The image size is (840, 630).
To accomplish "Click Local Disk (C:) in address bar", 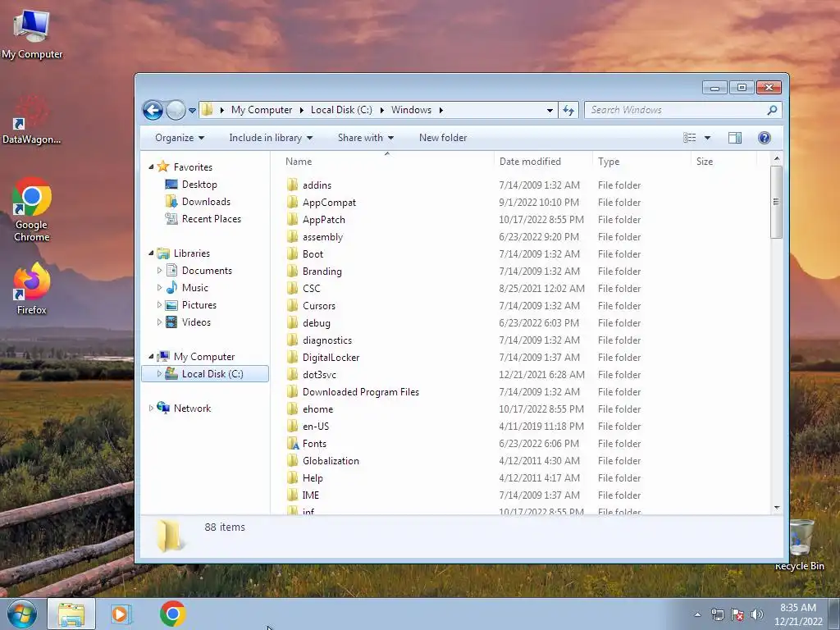I will (341, 110).
